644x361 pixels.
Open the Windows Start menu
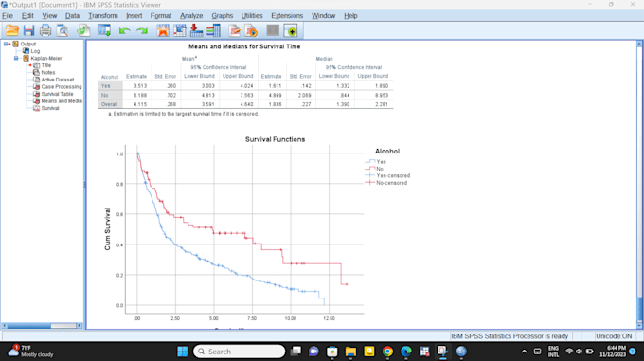183,352
